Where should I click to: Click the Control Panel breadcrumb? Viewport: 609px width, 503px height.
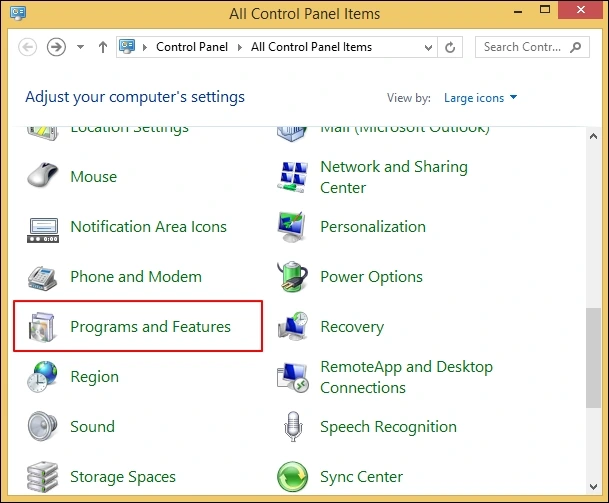tap(192, 47)
